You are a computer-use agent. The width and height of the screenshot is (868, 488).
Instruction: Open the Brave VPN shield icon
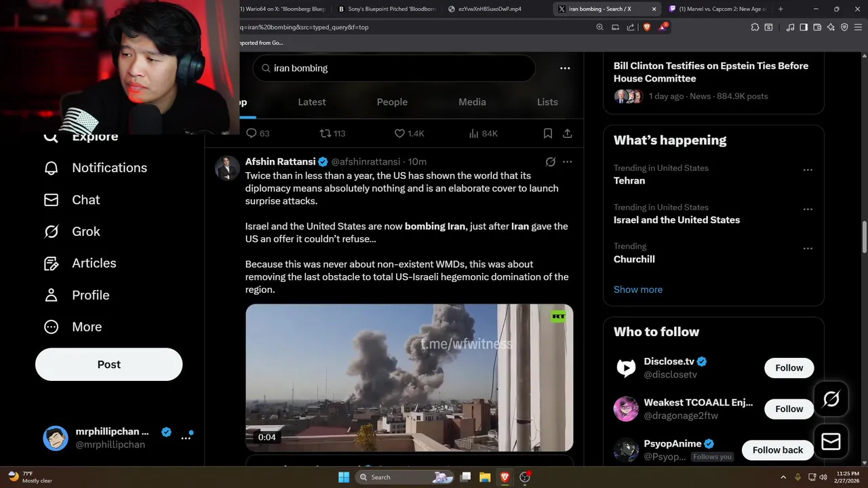[x=844, y=27]
